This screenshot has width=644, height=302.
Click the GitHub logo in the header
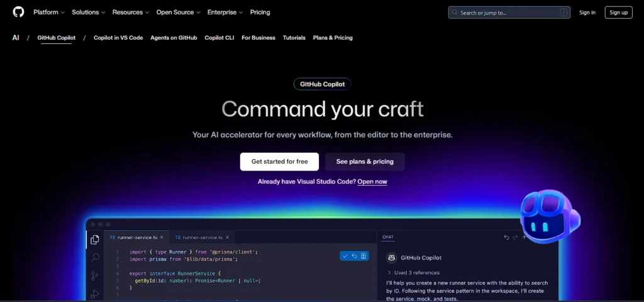18,12
